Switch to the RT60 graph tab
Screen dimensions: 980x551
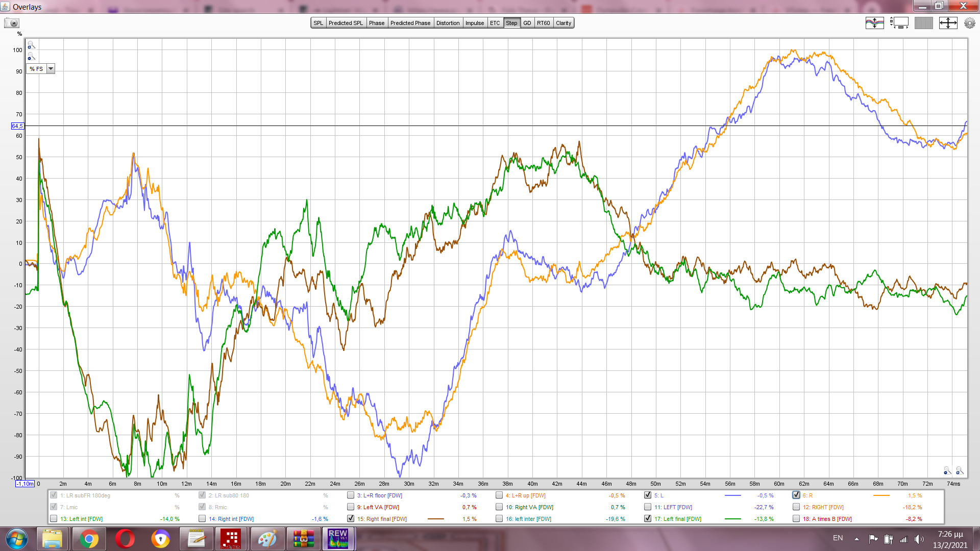[543, 23]
